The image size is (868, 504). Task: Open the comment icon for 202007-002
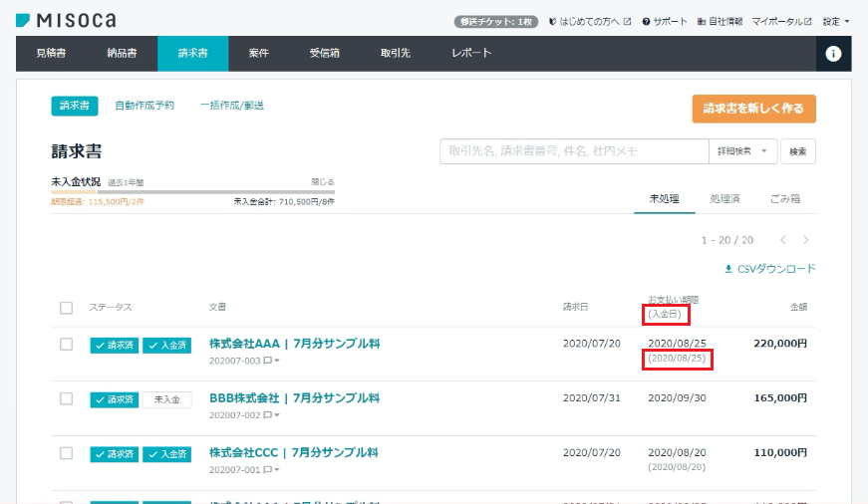click(267, 415)
